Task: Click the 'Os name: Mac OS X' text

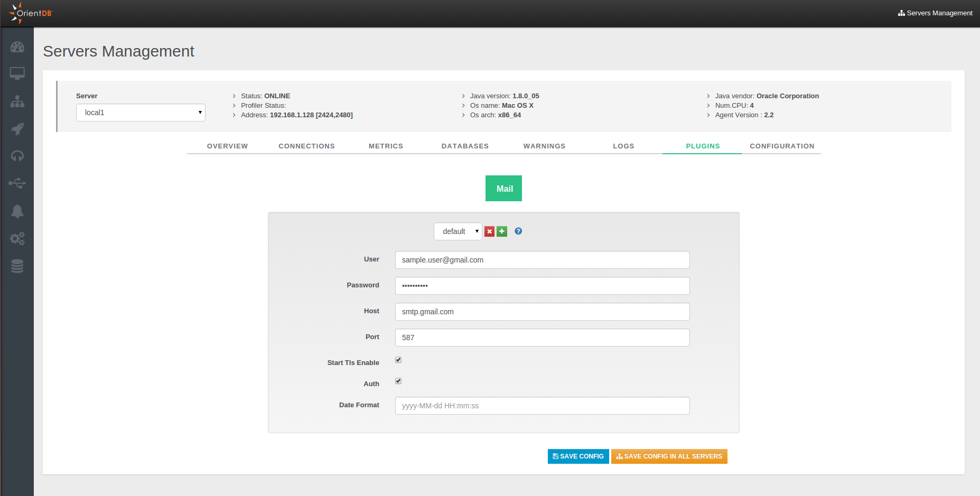Action: pyautogui.click(x=502, y=106)
